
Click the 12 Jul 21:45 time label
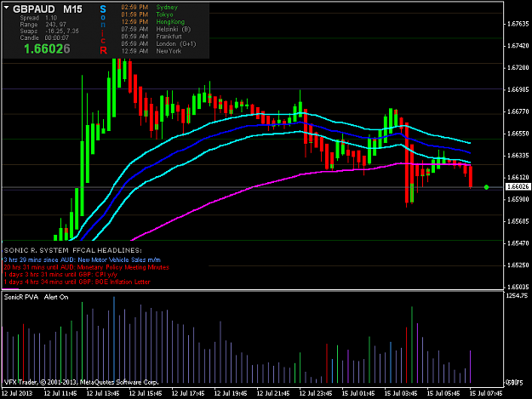(273, 394)
